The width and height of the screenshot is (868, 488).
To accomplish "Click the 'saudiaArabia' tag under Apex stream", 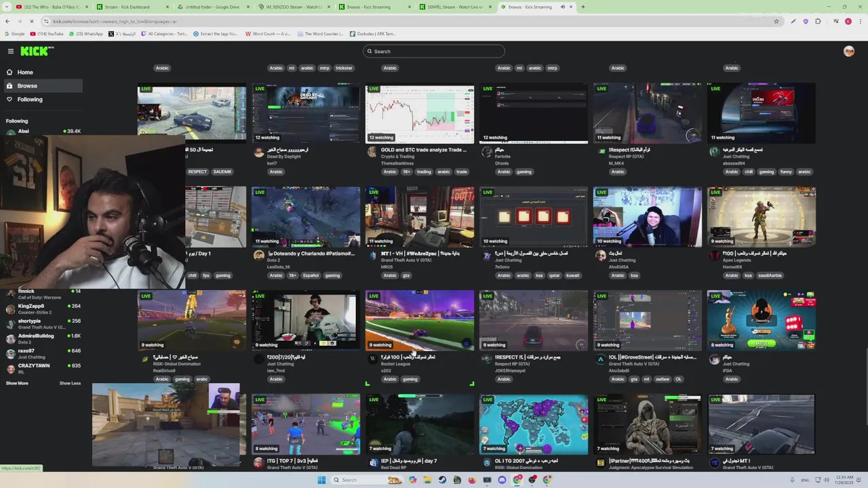I will (x=770, y=276).
